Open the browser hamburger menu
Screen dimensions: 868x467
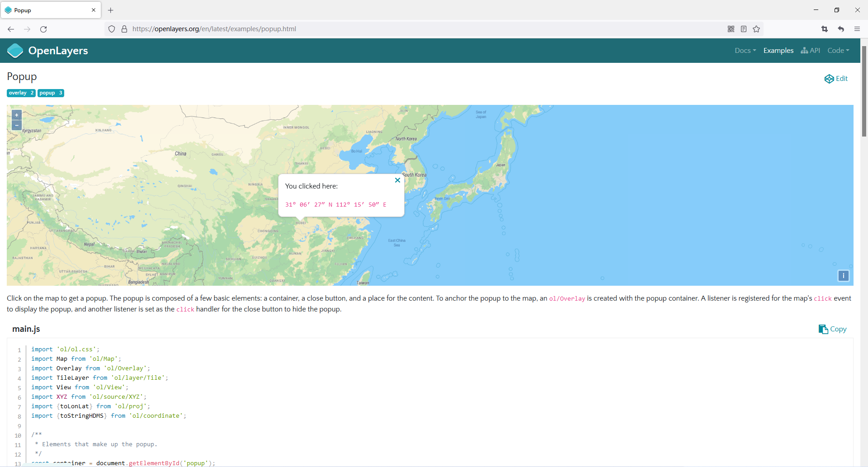pyautogui.click(x=857, y=29)
